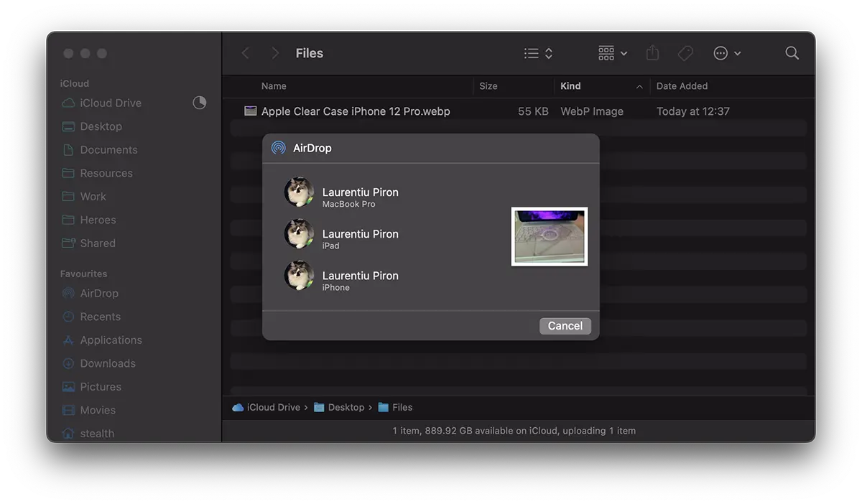Send to Laurentiu Piron MacBook Pro
Screen dimensions: 862x504
pyautogui.click(x=342, y=192)
